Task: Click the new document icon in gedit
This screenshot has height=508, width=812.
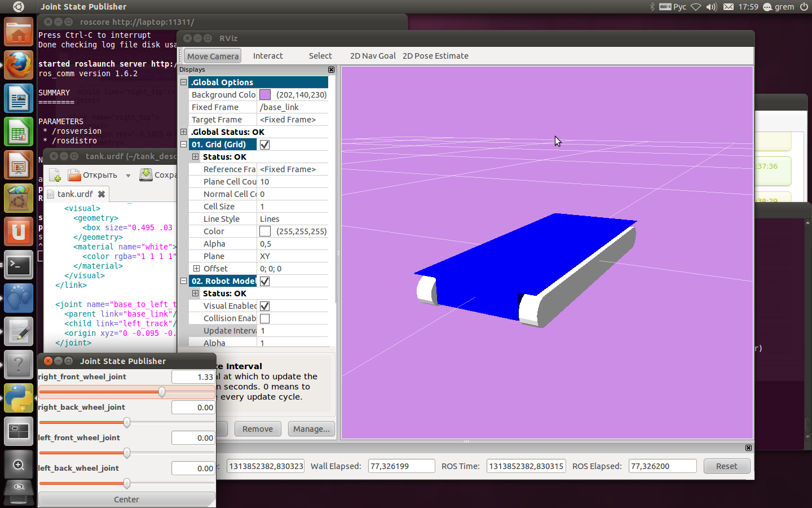Action: pyautogui.click(x=55, y=175)
